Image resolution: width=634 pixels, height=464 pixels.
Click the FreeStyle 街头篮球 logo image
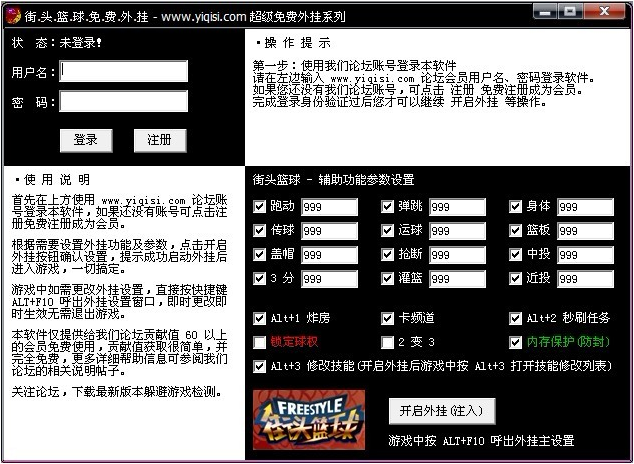(x=309, y=420)
